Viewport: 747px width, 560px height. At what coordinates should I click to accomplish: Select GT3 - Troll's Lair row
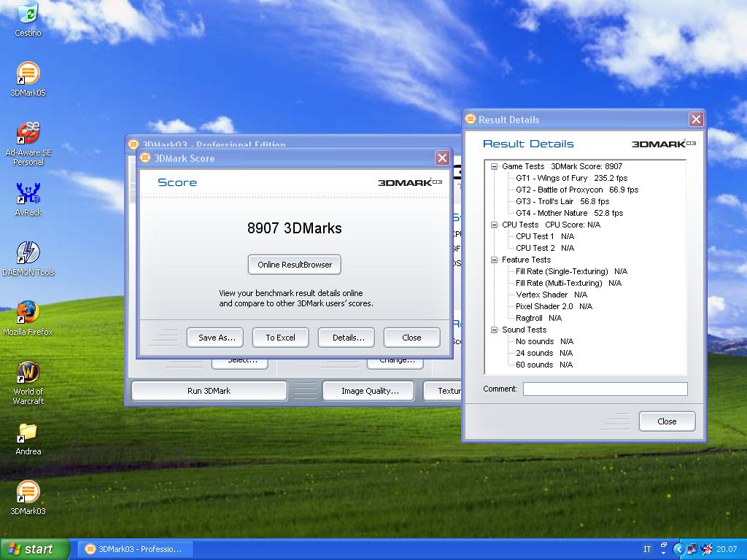tap(562, 201)
